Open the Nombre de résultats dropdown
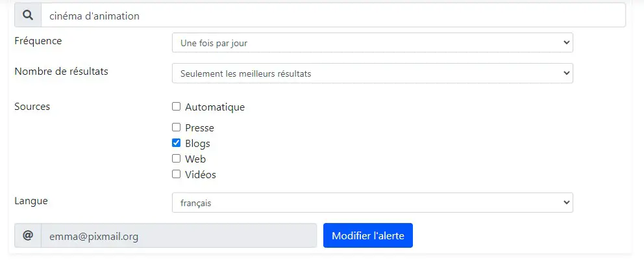Viewport: 644px width, 264px height. [373, 73]
